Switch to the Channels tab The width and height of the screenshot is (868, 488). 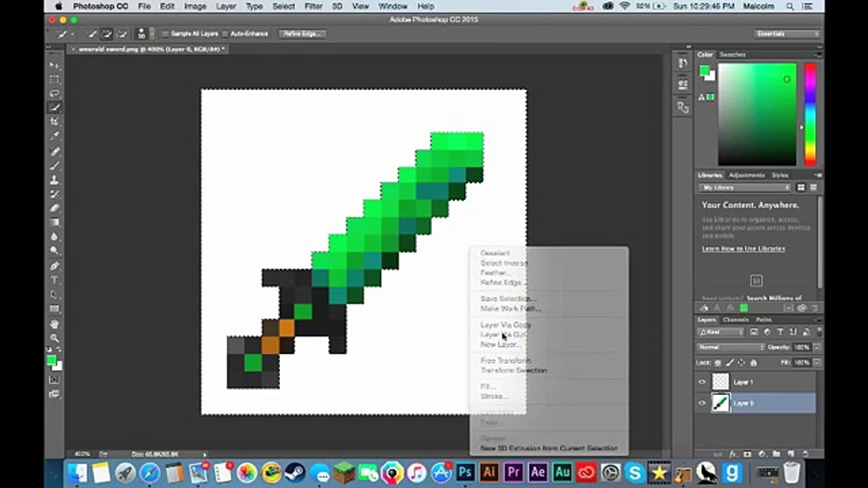tap(736, 320)
